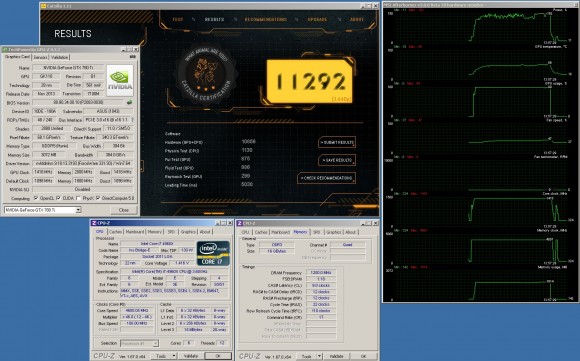Click the CPU Specification field in CPU-Z

pos(174,271)
